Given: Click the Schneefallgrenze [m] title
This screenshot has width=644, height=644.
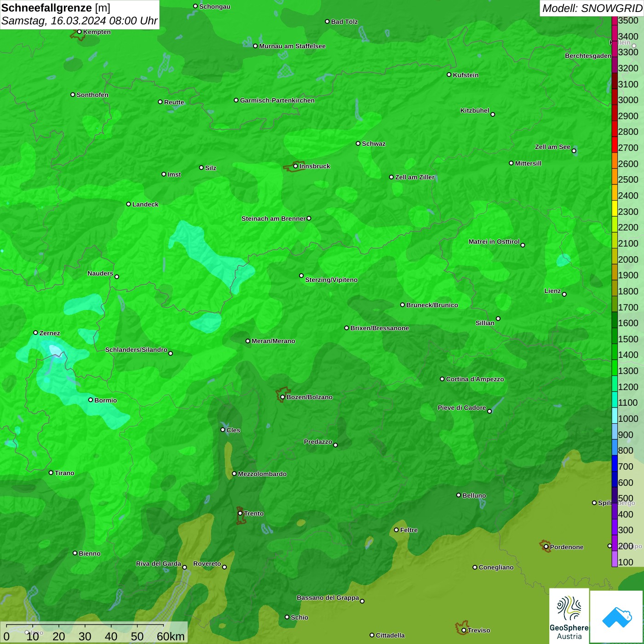Looking at the screenshot, I should pos(56,8).
